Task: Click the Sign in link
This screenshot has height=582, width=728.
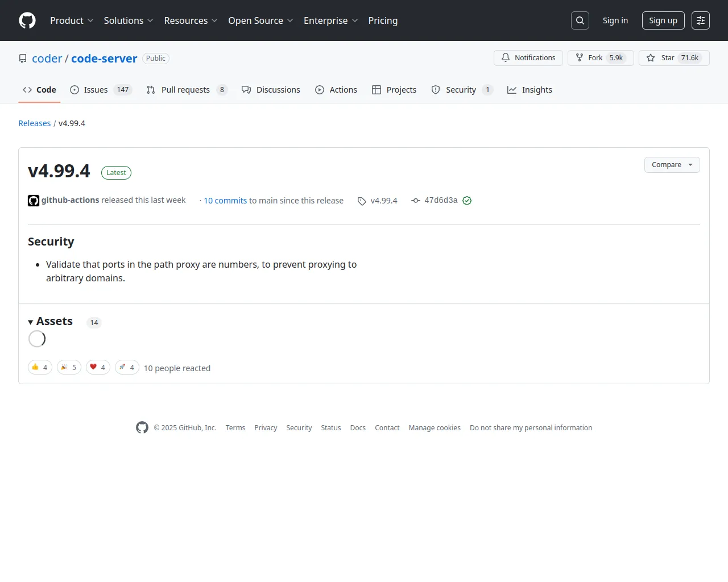Action: (615, 20)
